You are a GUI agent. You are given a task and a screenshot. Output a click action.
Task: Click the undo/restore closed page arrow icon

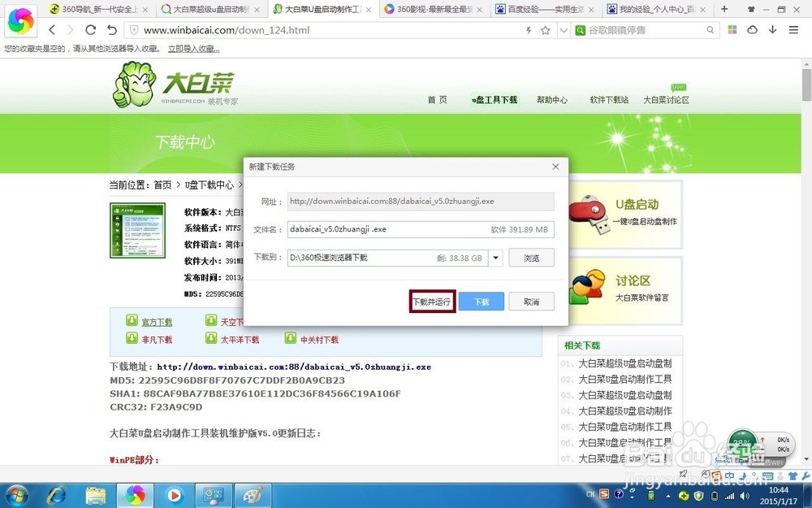[112, 30]
